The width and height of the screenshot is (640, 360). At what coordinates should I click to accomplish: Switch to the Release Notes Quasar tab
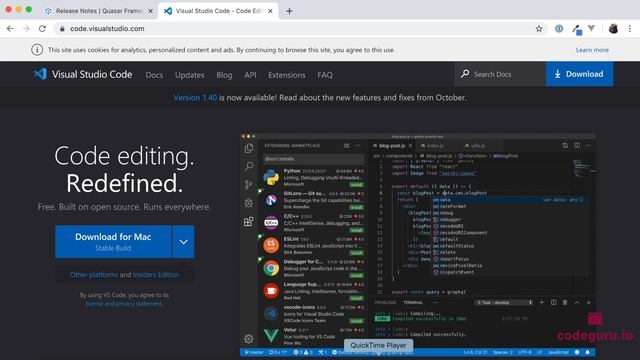[98, 11]
